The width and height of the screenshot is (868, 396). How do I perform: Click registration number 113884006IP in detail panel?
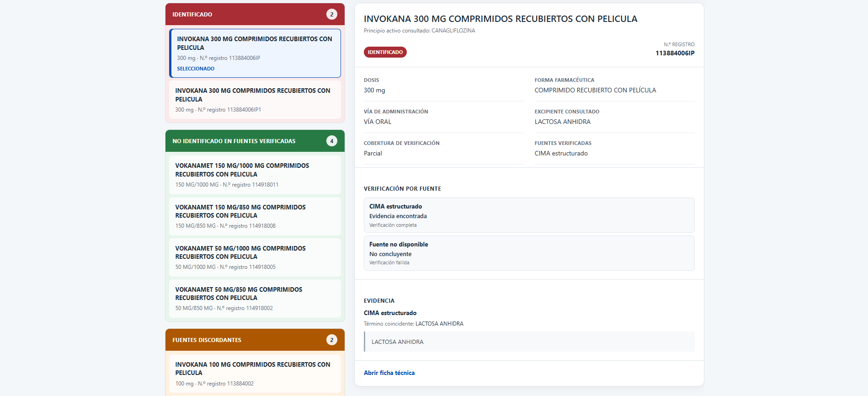675,53
